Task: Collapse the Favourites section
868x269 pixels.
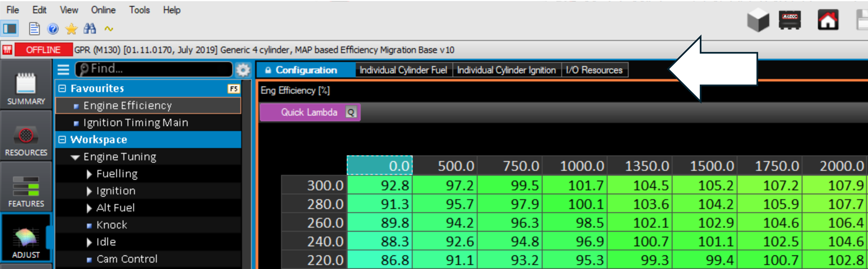Action: pos(62,89)
